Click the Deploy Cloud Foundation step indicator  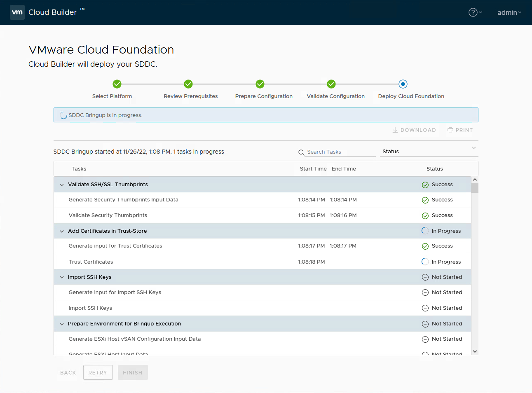pos(403,84)
